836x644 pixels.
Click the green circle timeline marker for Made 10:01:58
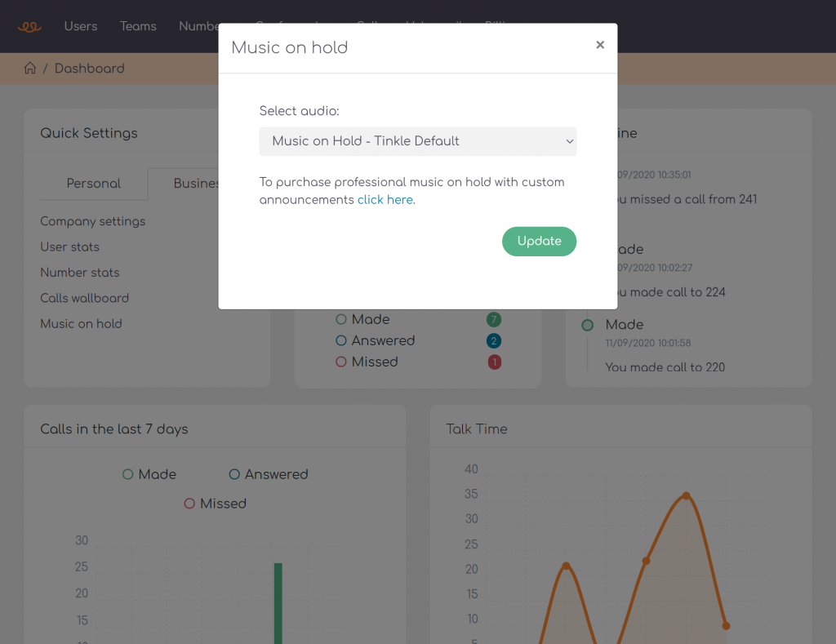click(x=588, y=325)
